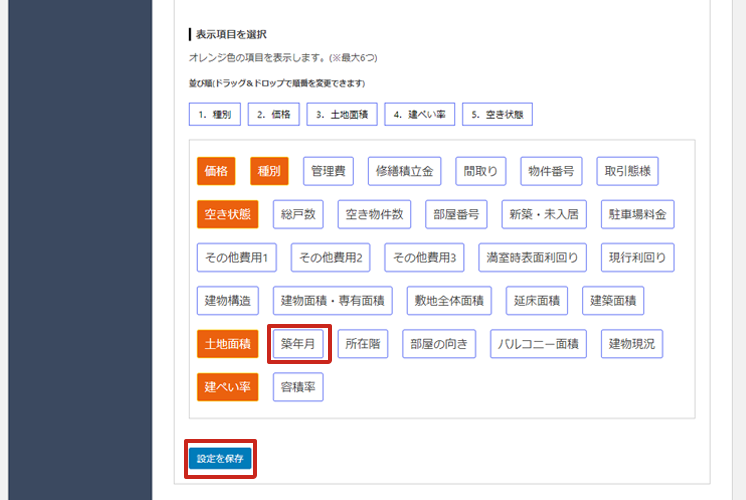Click the '1. 種別' sort order chip

[214, 114]
